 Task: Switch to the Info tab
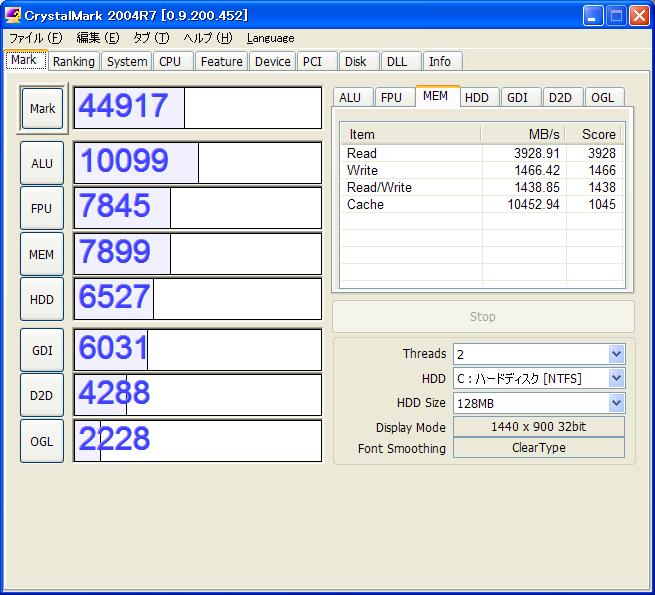[x=443, y=61]
